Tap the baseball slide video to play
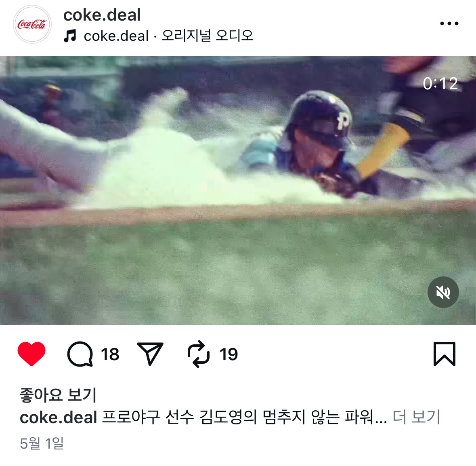Image resolution: width=476 pixels, height=466 pixels. 238,190
